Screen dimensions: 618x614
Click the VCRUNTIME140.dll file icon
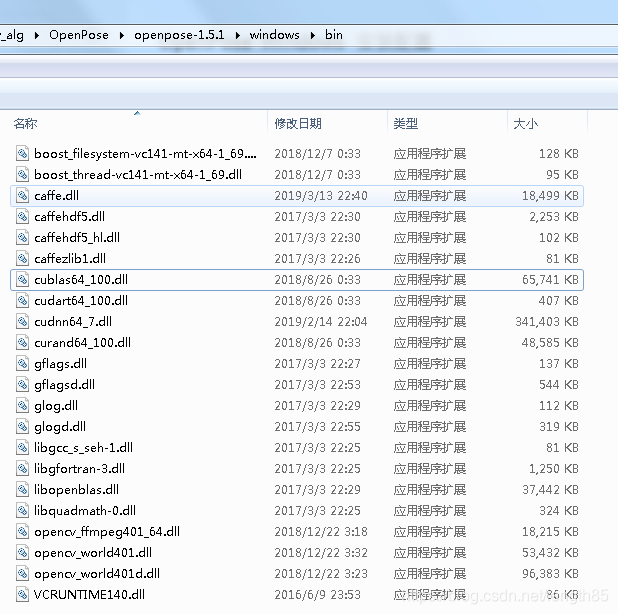click(22, 594)
